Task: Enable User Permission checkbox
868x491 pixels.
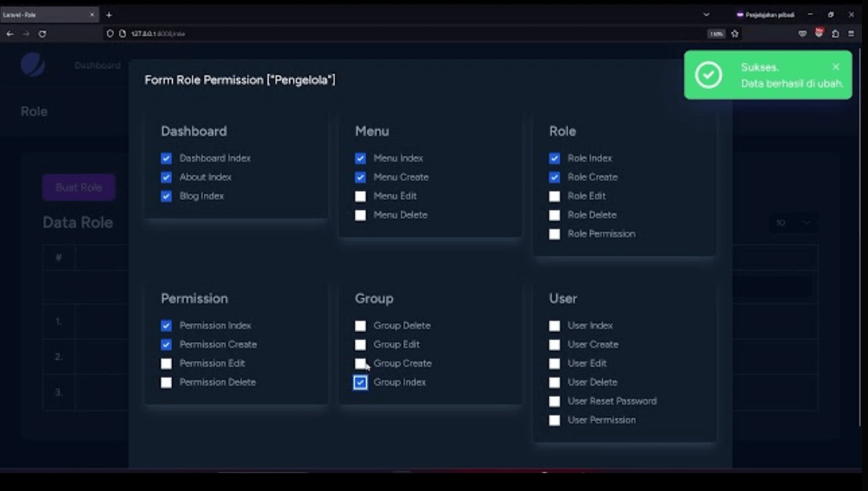Action: 554,420
